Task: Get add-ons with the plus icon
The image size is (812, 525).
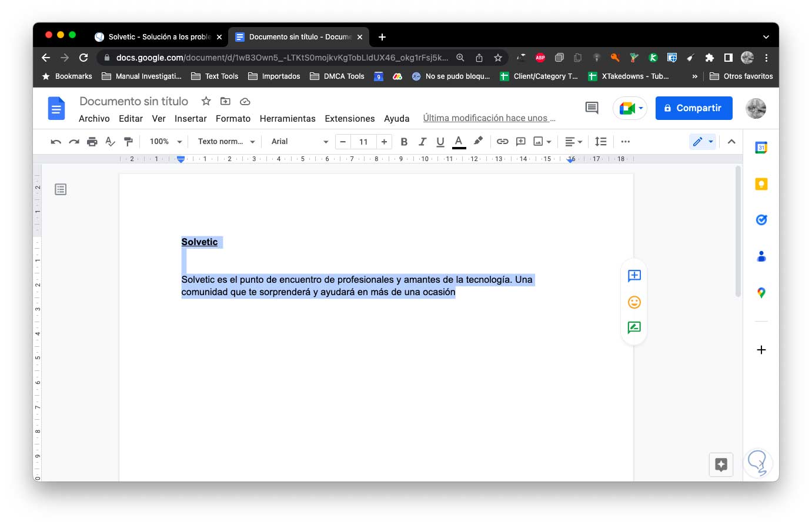Action: 761,350
